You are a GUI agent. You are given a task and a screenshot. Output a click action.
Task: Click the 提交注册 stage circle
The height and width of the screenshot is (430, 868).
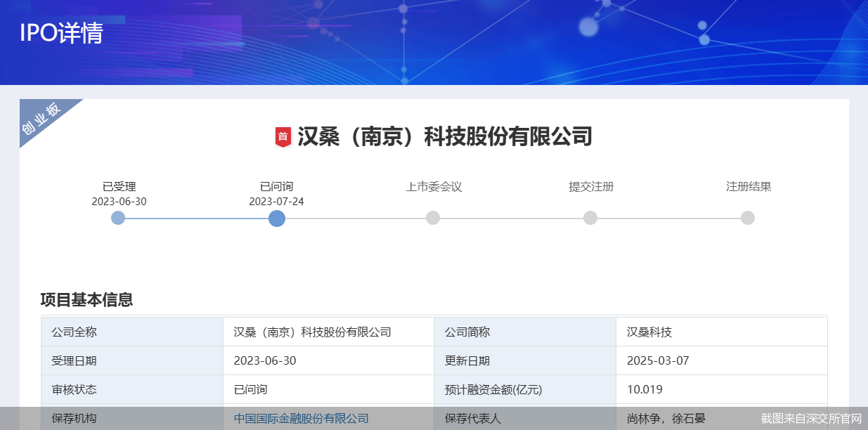pyautogui.click(x=590, y=219)
